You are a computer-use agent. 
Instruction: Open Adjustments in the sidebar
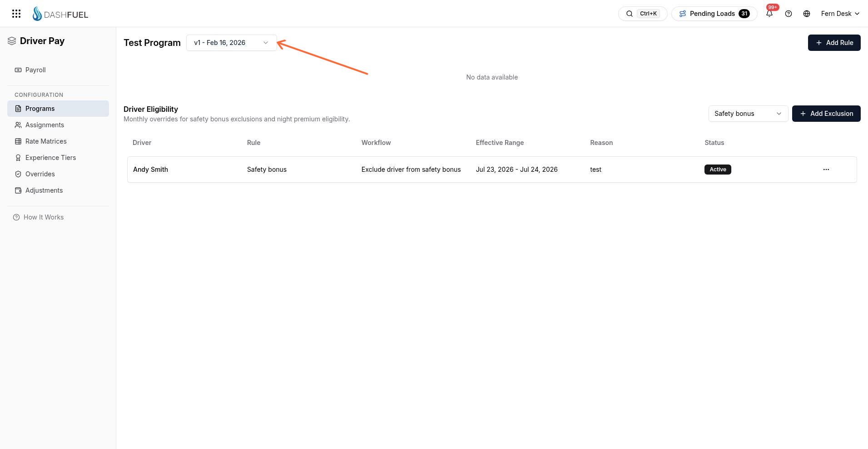click(x=58, y=190)
